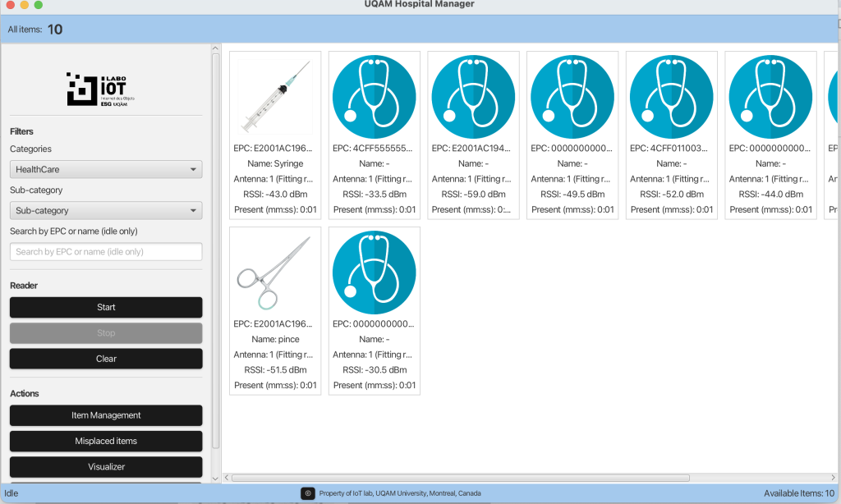The image size is (841, 504).
Task: Expand the Sub-category dropdown
Action: pos(106,211)
